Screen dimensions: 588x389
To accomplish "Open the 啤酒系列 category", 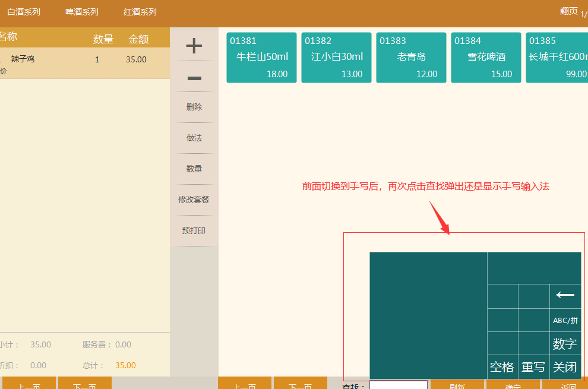I will pyautogui.click(x=82, y=12).
